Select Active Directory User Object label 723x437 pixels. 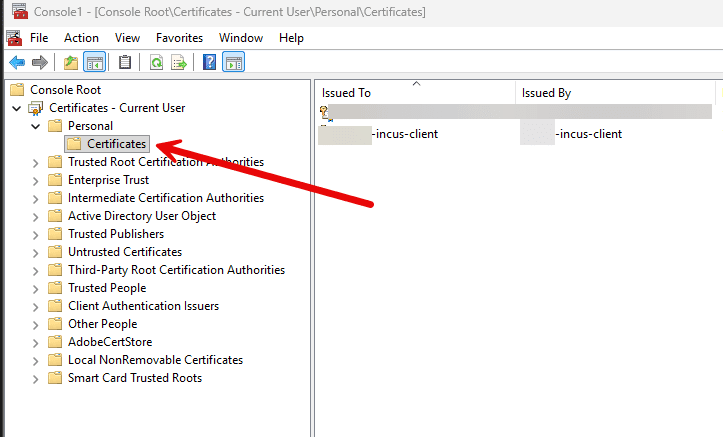click(x=142, y=216)
